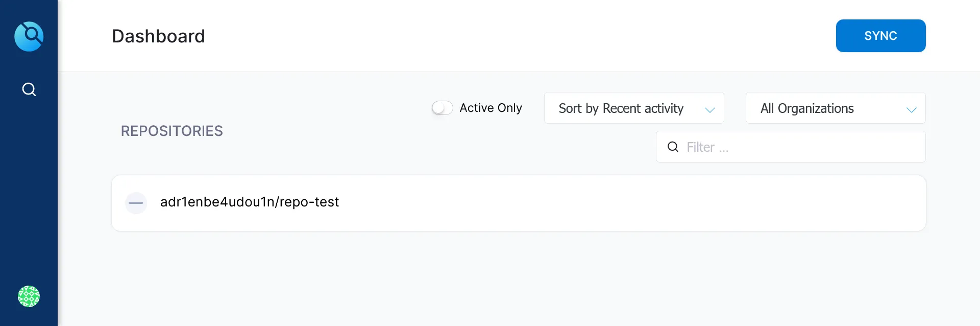Select the "Sort by Recent activity" text
The height and width of the screenshot is (326, 980).
[x=621, y=108]
